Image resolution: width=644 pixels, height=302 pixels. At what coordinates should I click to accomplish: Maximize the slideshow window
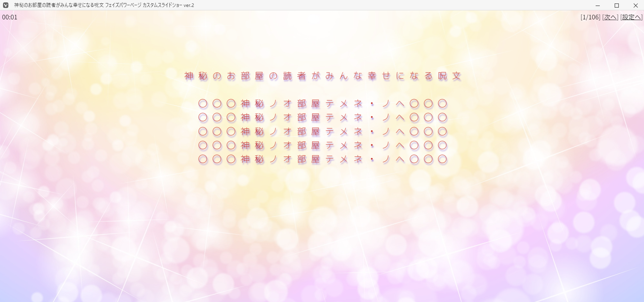(x=617, y=6)
